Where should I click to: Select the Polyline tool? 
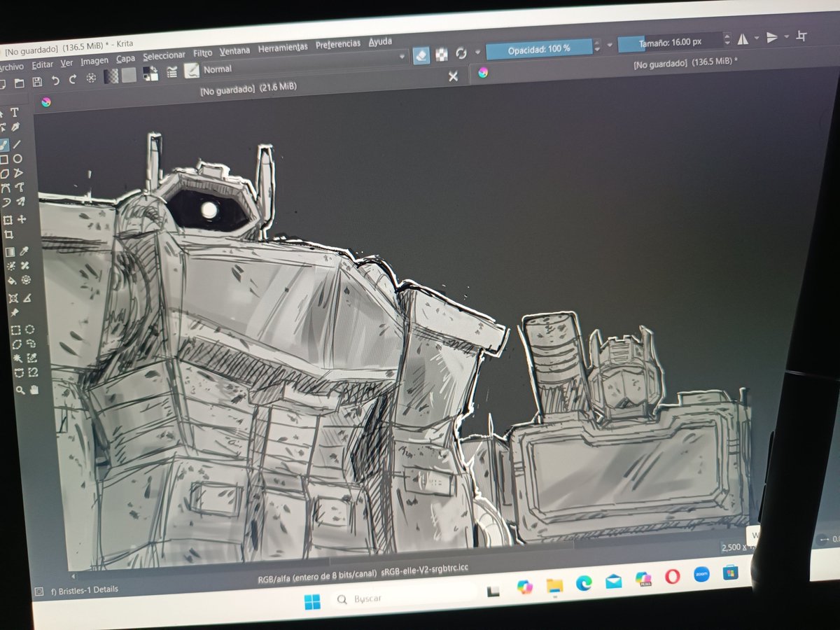[x=19, y=173]
